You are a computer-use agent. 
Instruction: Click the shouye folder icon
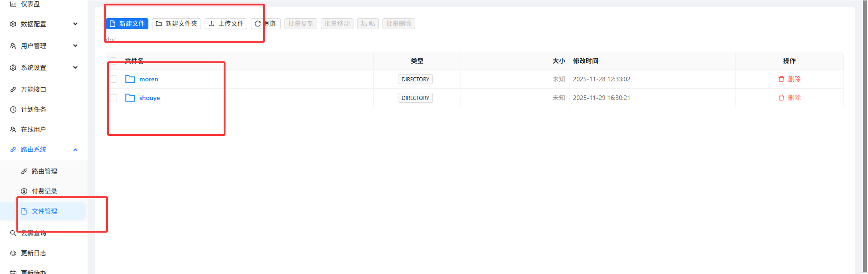pyautogui.click(x=130, y=98)
